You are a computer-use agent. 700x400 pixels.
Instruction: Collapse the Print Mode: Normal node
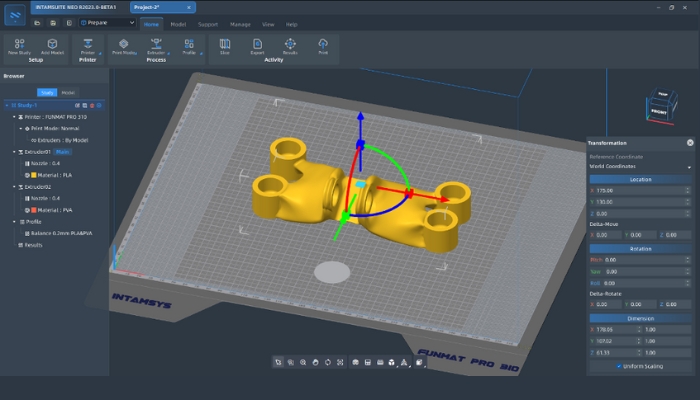point(21,129)
